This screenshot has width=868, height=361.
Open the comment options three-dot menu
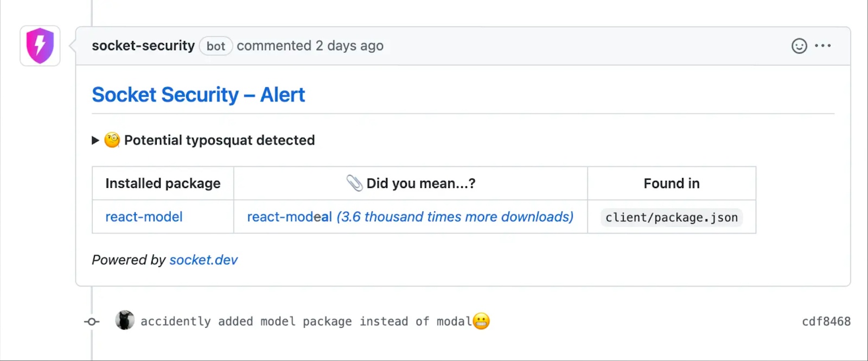(822, 46)
